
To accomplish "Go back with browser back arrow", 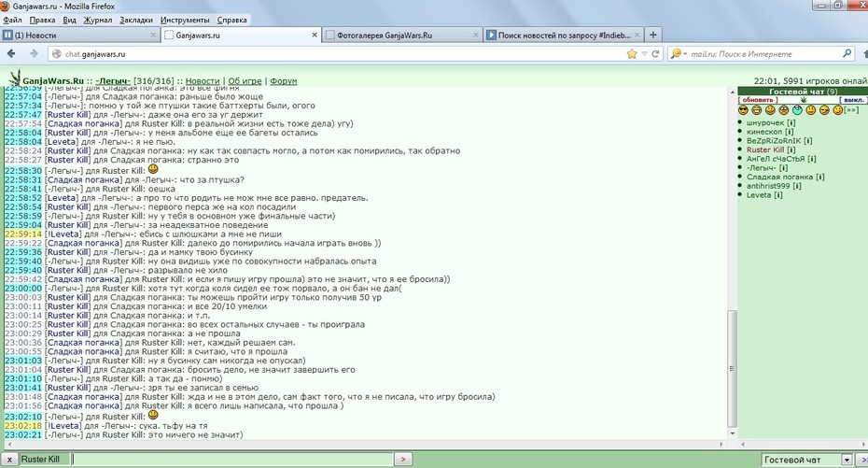I will (11, 54).
